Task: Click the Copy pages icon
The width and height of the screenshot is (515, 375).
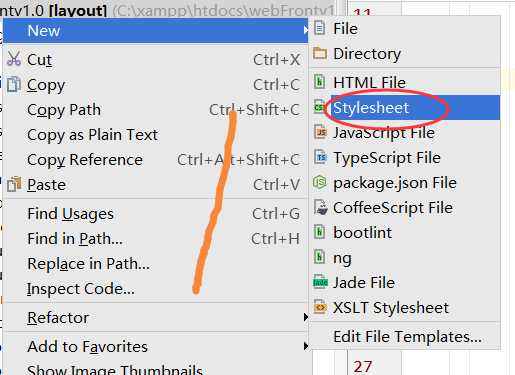Action: [x=14, y=84]
